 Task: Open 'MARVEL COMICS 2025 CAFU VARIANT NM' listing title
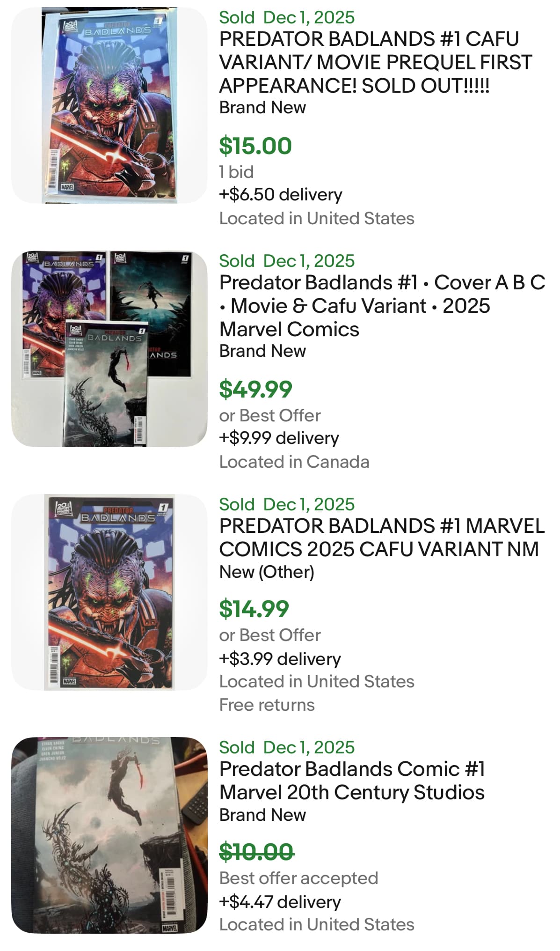click(381, 538)
